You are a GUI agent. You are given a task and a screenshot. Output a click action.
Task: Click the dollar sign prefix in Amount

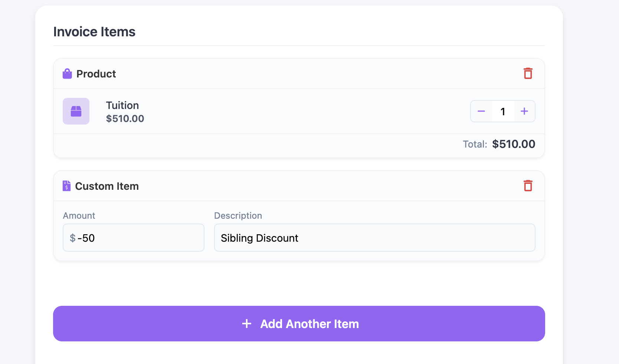coord(73,238)
